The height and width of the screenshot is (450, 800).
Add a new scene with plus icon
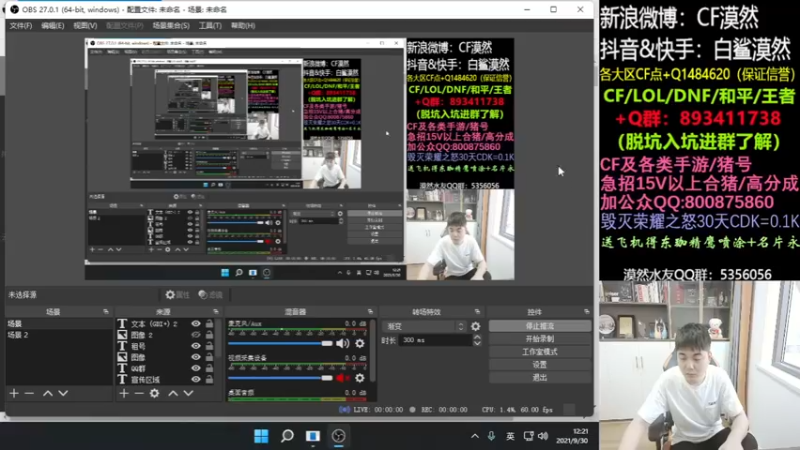pos(14,393)
